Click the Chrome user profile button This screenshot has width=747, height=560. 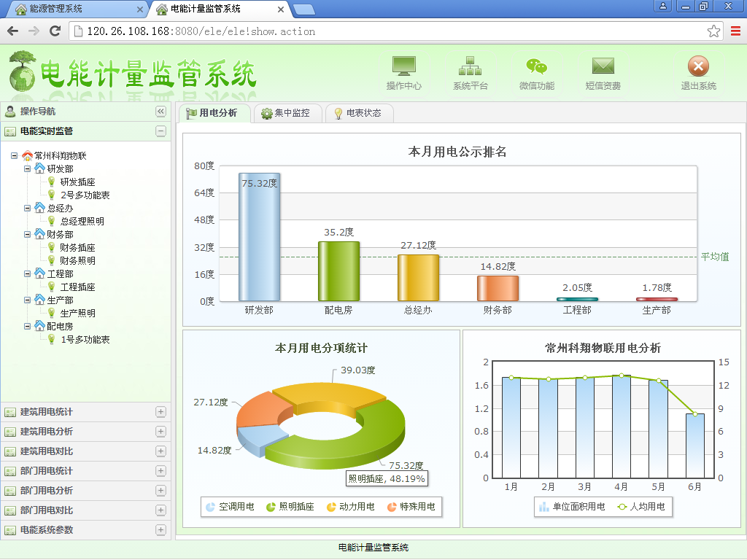coord(662,6)
